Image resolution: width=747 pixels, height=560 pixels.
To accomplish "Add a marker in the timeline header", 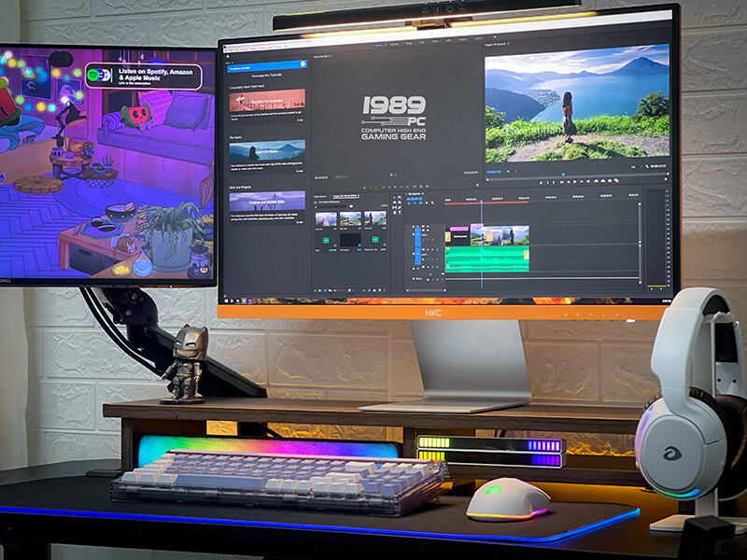I will point(427,203).
